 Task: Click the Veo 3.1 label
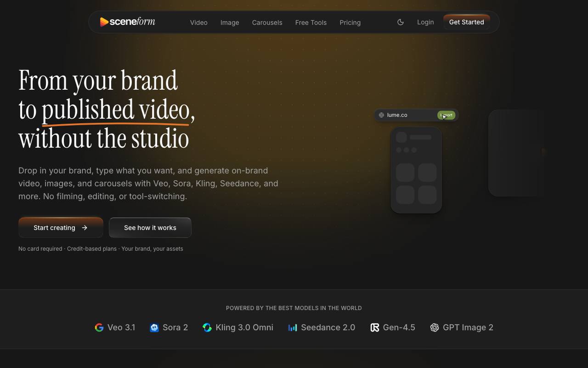tap(121, 328)
